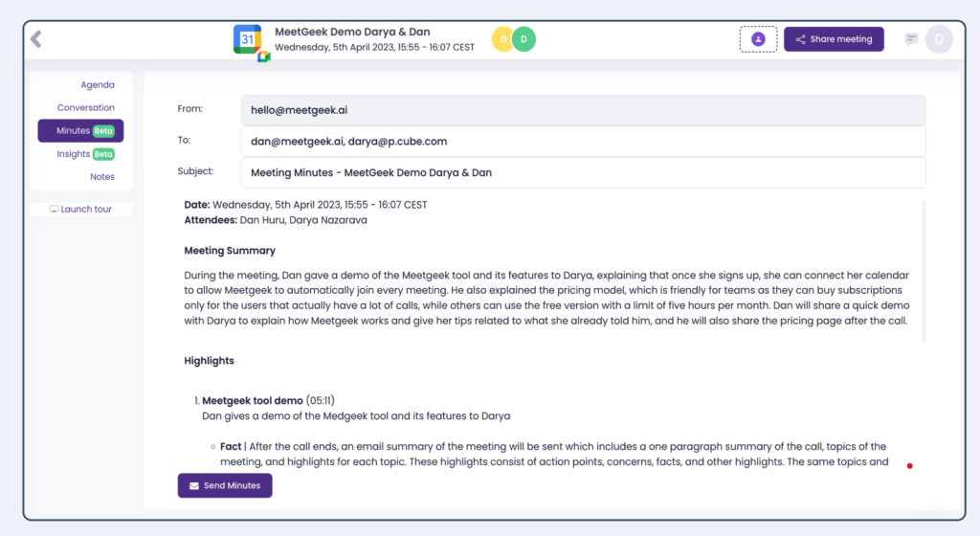The height and width of the screenshot is (536, 980).
Task: Switch to the Notes tab
Action: click(x=101, y=177)
